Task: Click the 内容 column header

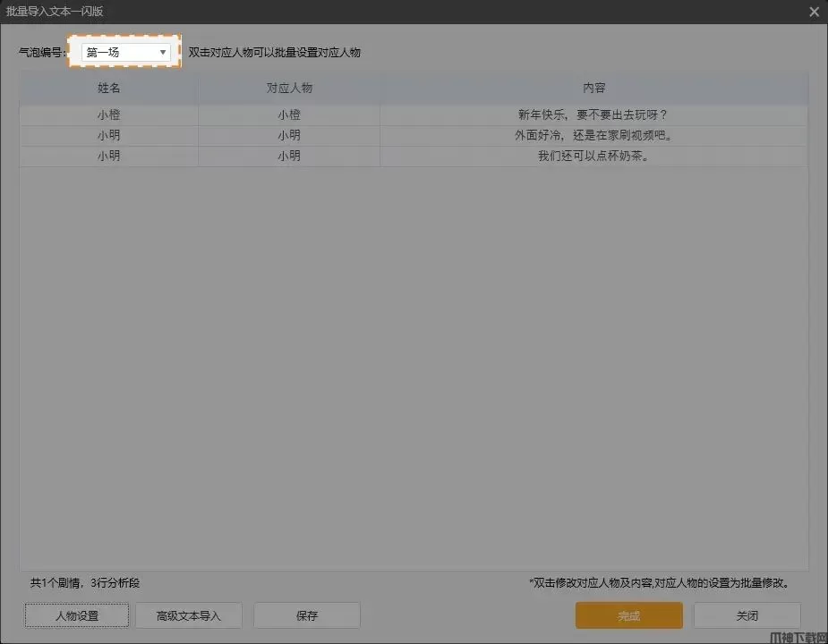Action: pos(593,89)
